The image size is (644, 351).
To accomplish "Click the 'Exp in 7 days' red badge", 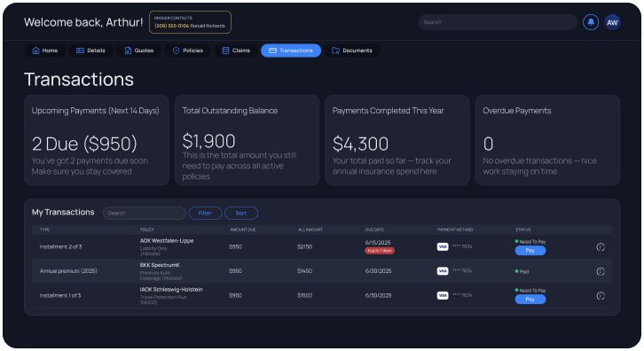I will coord(380,251).
